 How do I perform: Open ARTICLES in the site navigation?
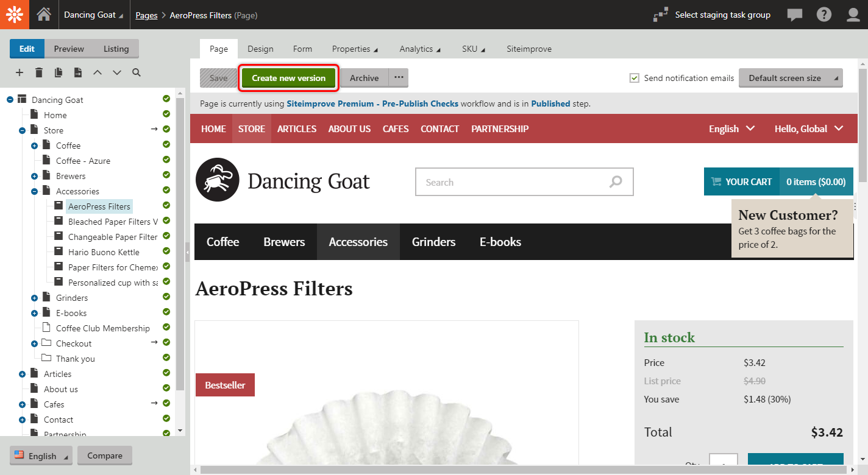[297, 128]
